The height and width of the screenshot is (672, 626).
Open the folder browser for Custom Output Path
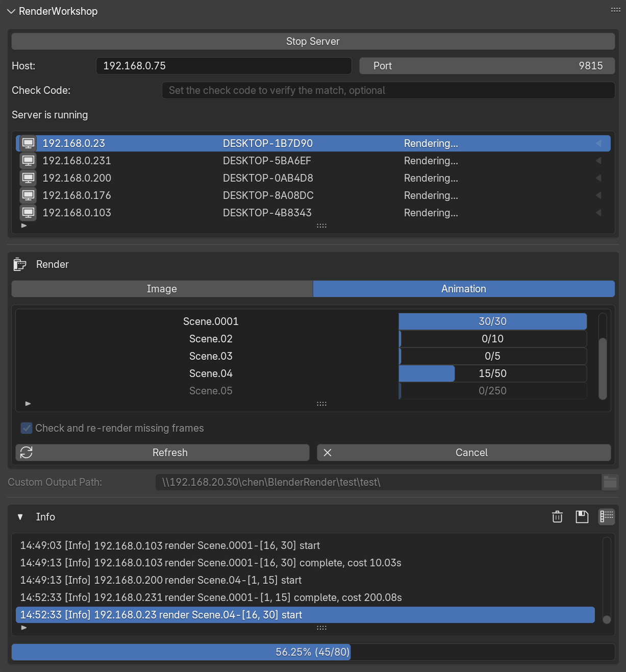tap(610, 482)
